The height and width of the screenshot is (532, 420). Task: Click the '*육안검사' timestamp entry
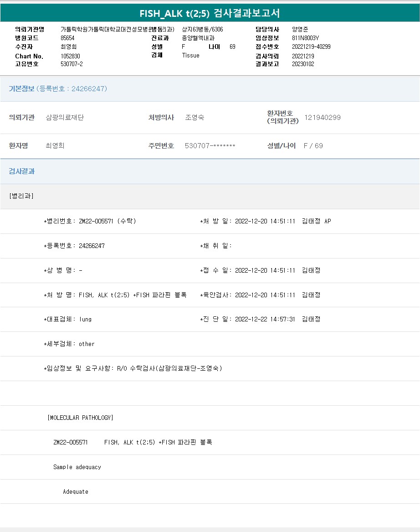tap(260, 295)
